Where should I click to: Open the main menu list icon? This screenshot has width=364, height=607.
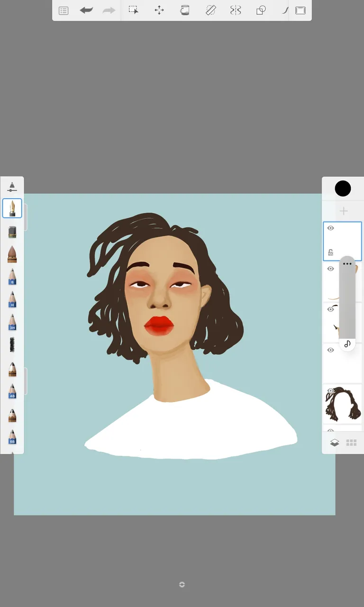pos(64,10)
